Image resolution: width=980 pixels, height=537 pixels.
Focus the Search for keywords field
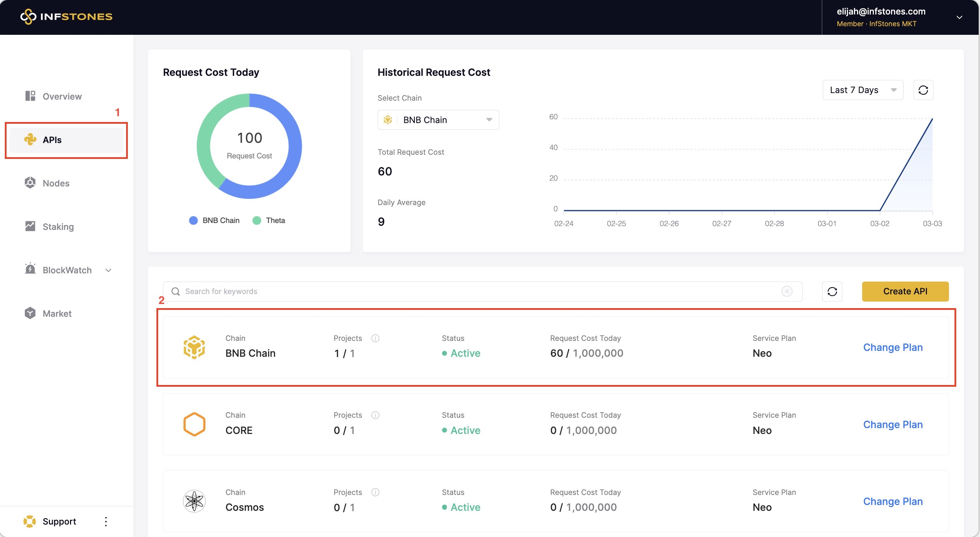click(476, 291)
